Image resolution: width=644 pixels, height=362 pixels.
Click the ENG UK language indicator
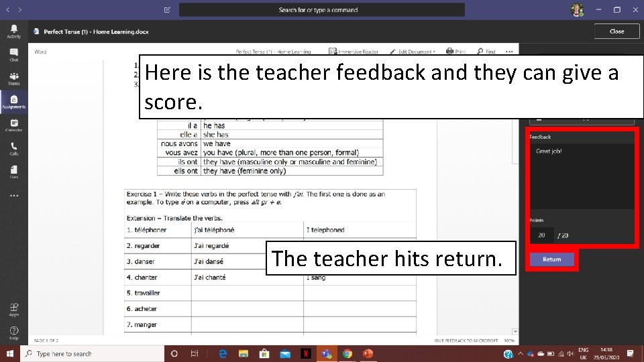[x=583, y=353]
